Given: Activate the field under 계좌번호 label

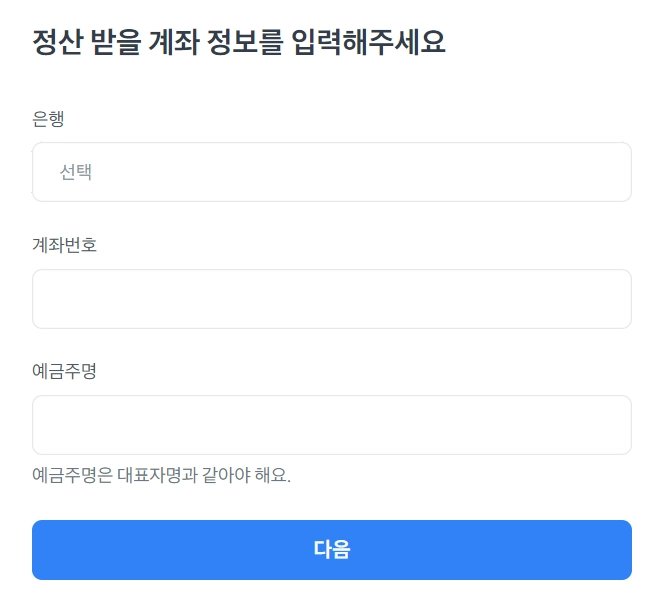Looking at the screenshot, I should [x=331, y=299].
